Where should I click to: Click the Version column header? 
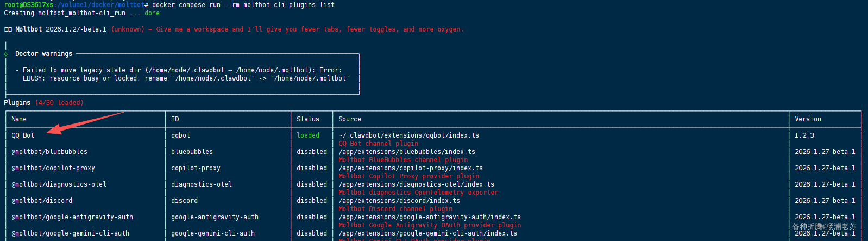[808, 119]
